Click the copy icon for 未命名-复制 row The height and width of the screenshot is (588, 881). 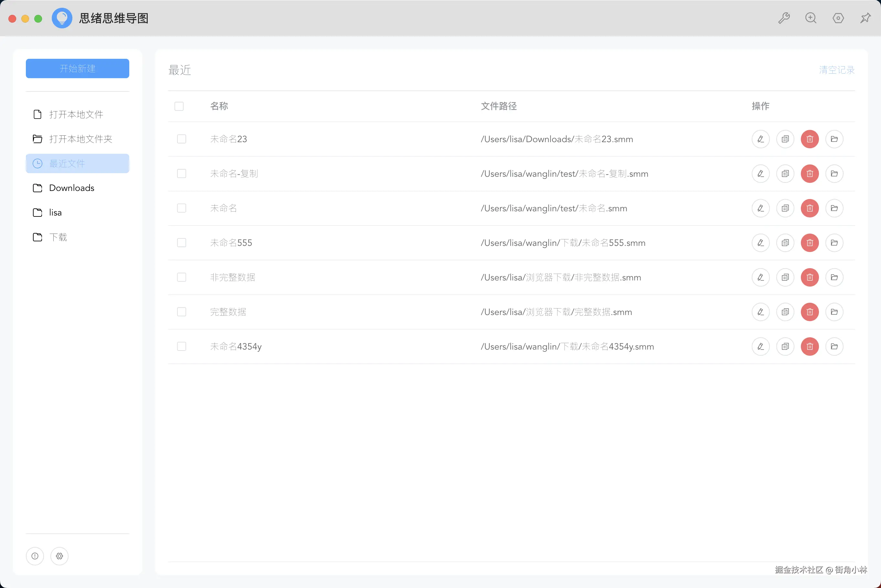pyautogui.click(x=785, y=173)
